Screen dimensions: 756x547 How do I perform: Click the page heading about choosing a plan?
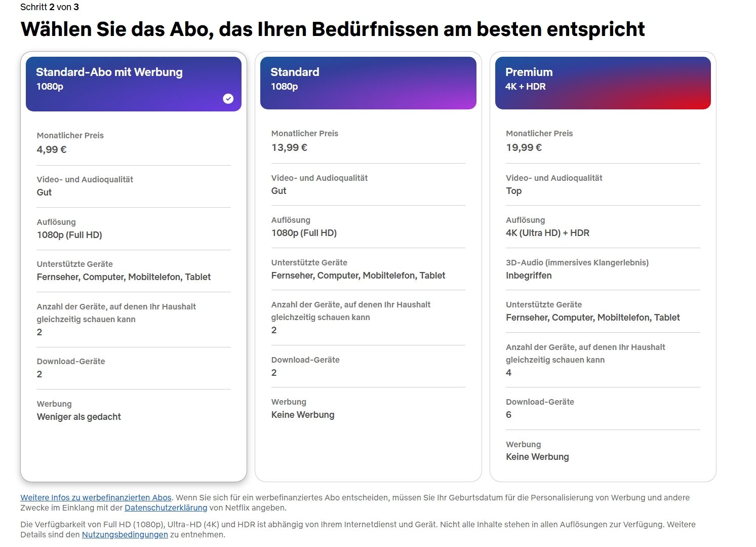coord(333,29)
